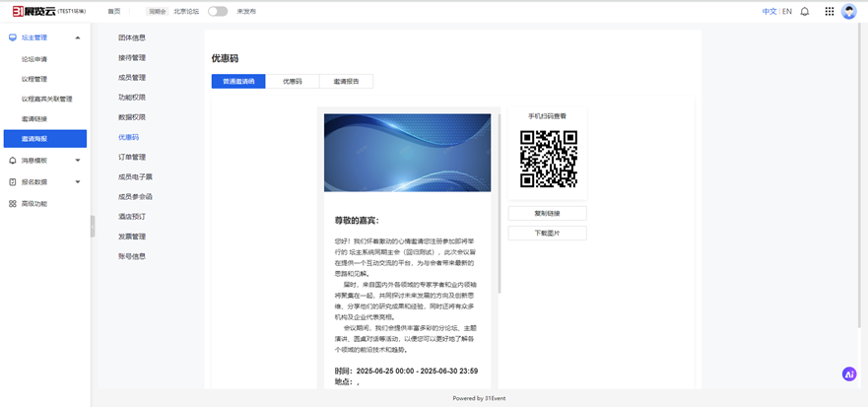Collapse the 坛主管理 menu arrow
The width and height of the screenshot is (868, 407).
point(78,37)
